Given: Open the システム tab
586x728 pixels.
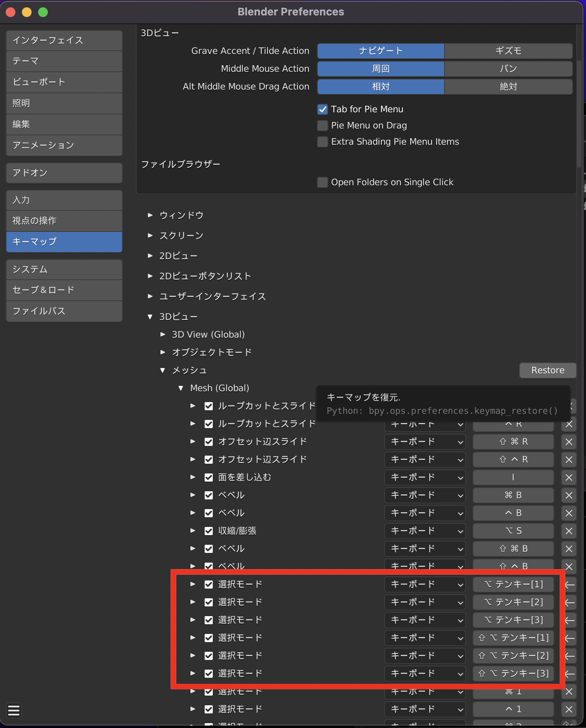Looking at the screenshot, I should pyautogui.click(x=64, y=270).
